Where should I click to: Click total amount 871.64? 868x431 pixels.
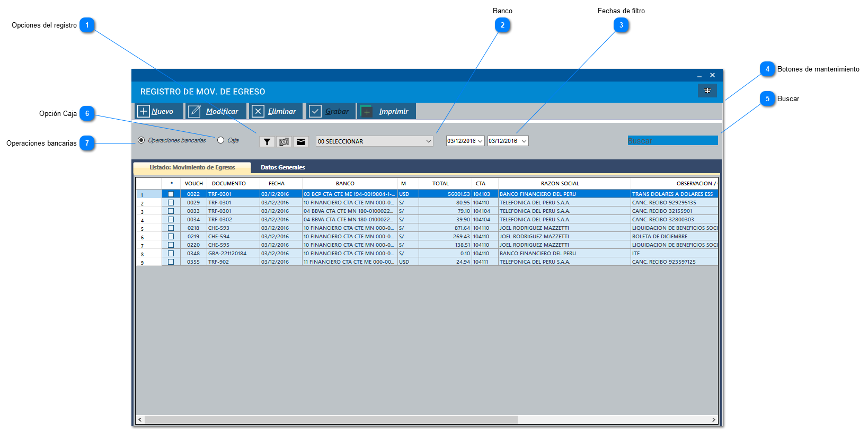(x=445, y=228)
